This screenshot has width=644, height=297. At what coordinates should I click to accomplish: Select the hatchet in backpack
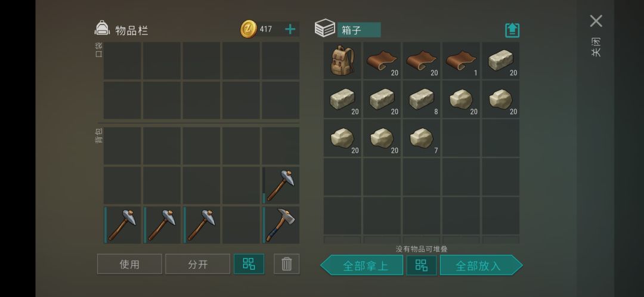(281, 225)
